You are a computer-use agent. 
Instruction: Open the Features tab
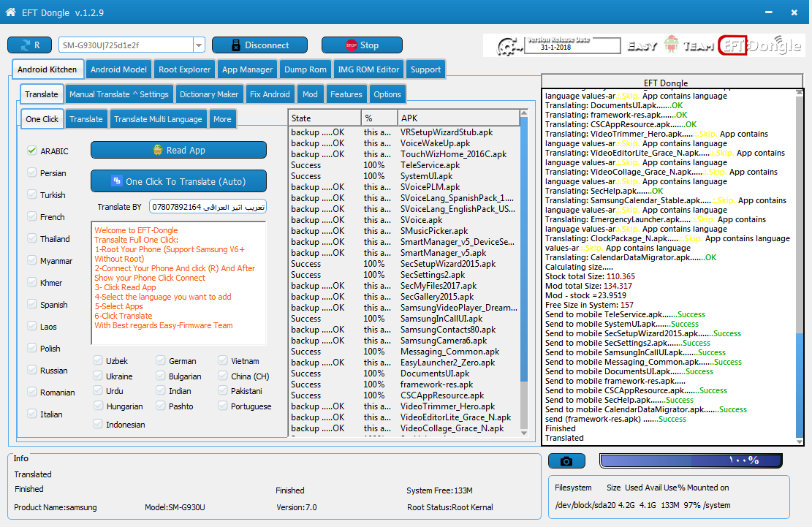click(x=346, y=94)
